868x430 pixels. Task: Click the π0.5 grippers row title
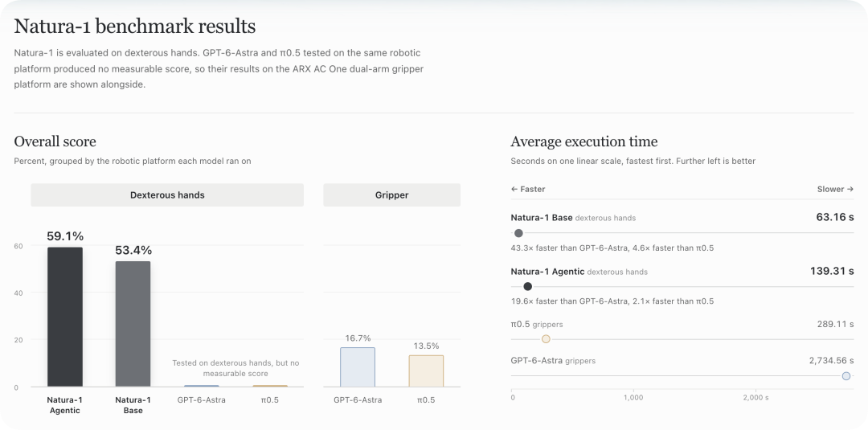pos(536,324)
